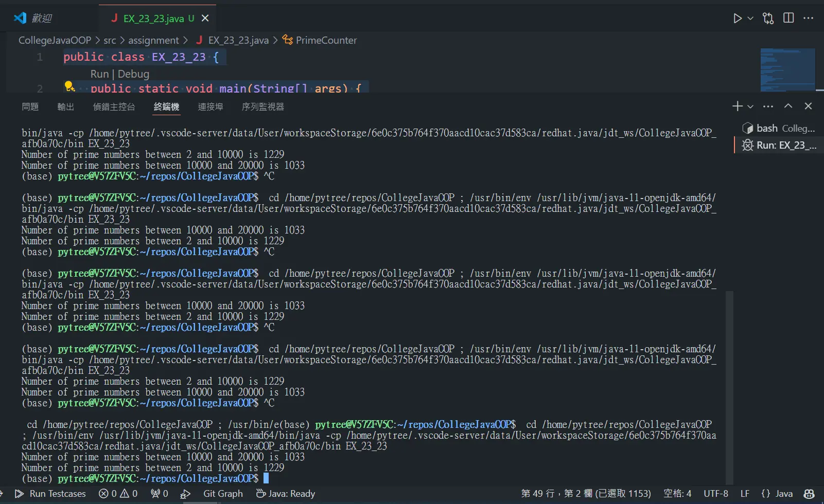The image size is (824, 504).
Task: Select the EX_23_23.java editor tab
Action: (153, 19)
